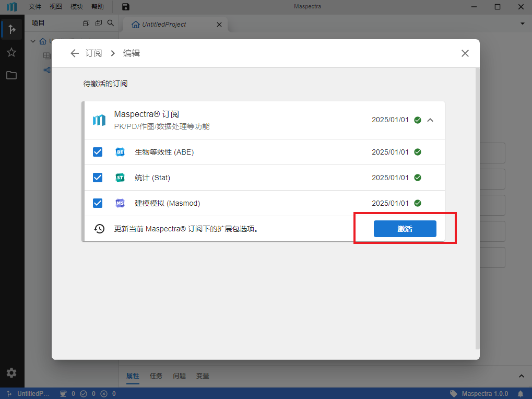Click green check in 统计 row
The height and width of the screenshot is (399, 532).
pyautogui.click(x=418, y=178)
